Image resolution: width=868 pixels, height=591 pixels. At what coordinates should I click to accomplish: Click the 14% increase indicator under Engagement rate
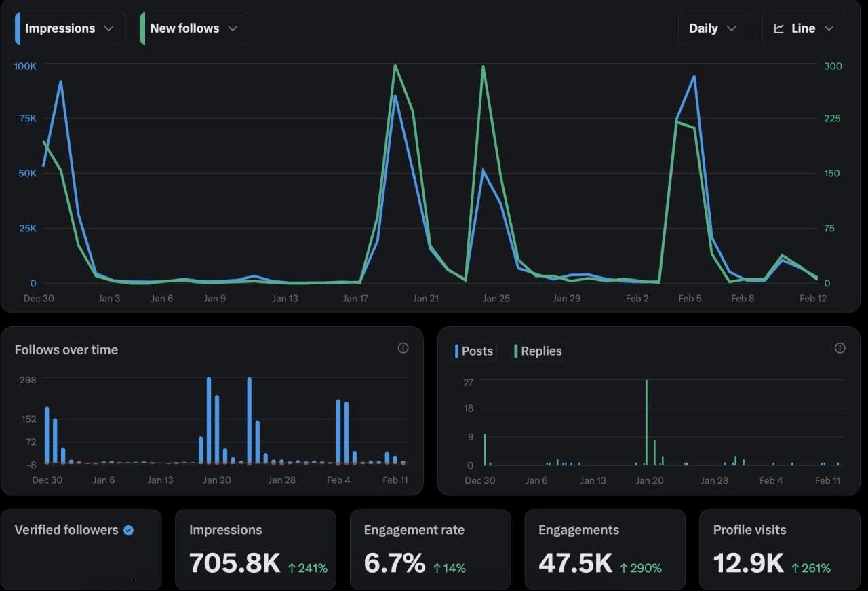click(449, 568)
